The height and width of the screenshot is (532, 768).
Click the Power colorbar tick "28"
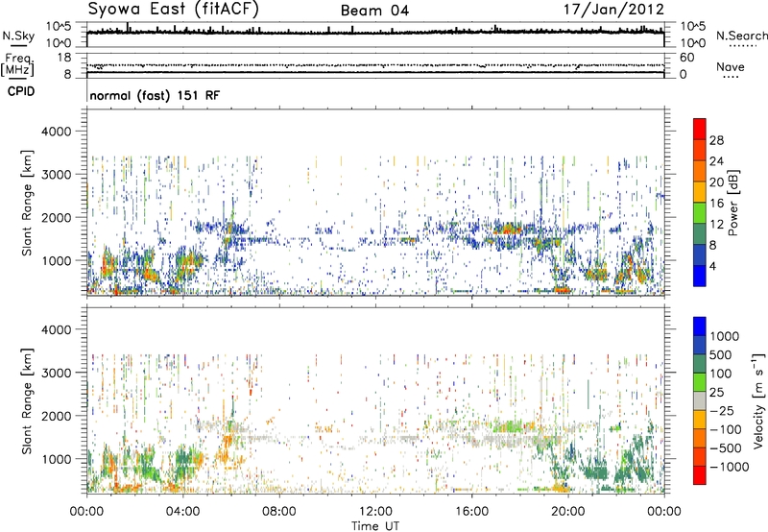[716, 140]
